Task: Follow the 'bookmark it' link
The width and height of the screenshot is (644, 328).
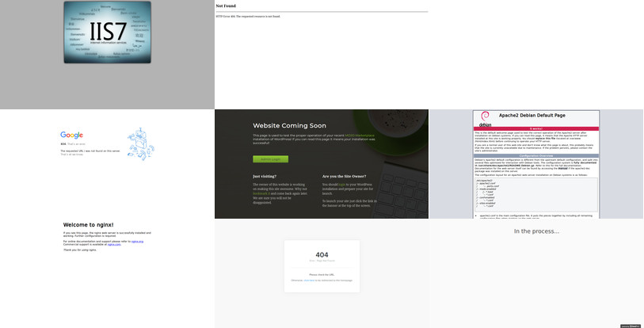Action: point(261,193)
